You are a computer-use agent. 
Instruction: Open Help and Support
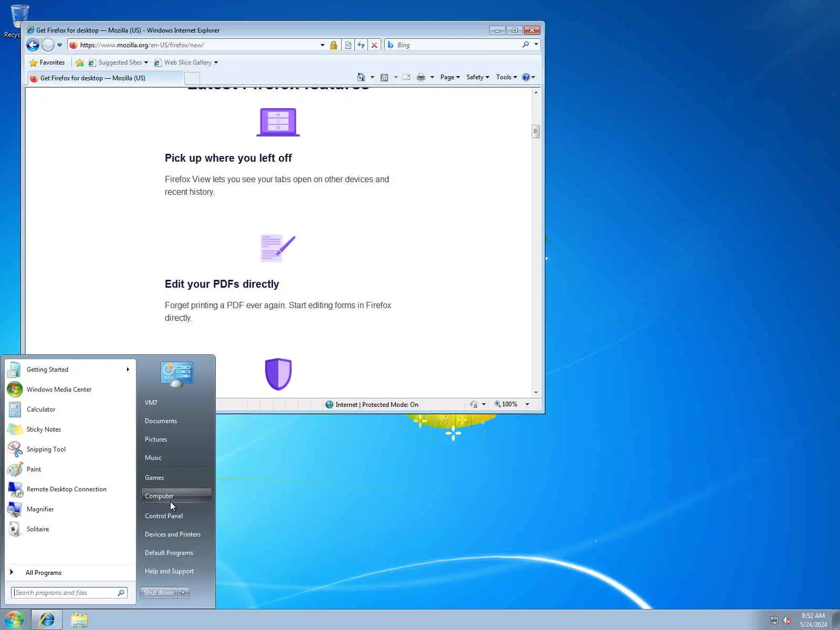pos(176,571)
